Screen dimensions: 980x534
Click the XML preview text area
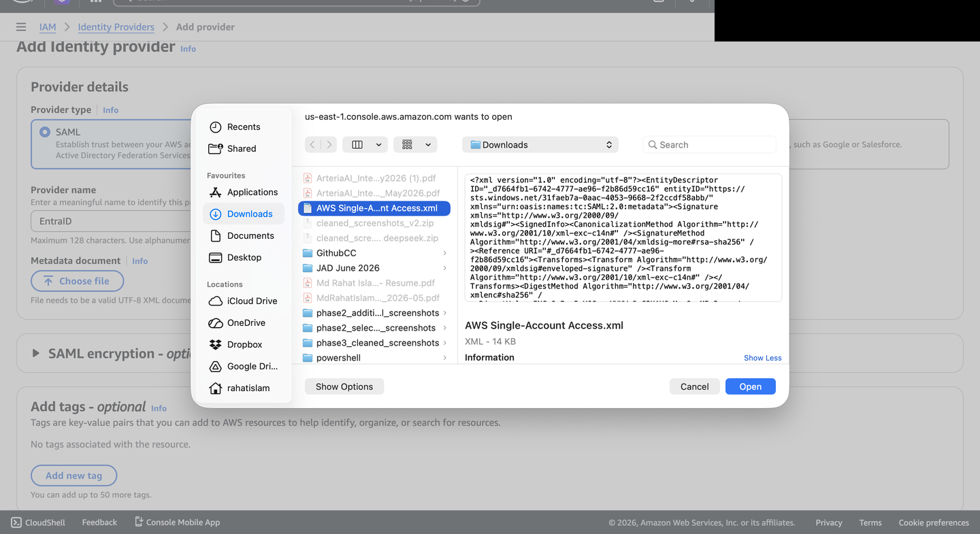click(623, 237)
